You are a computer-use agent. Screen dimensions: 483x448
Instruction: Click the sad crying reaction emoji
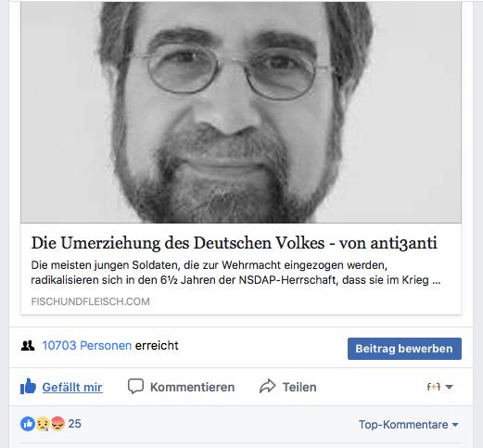tap(43, 424)
